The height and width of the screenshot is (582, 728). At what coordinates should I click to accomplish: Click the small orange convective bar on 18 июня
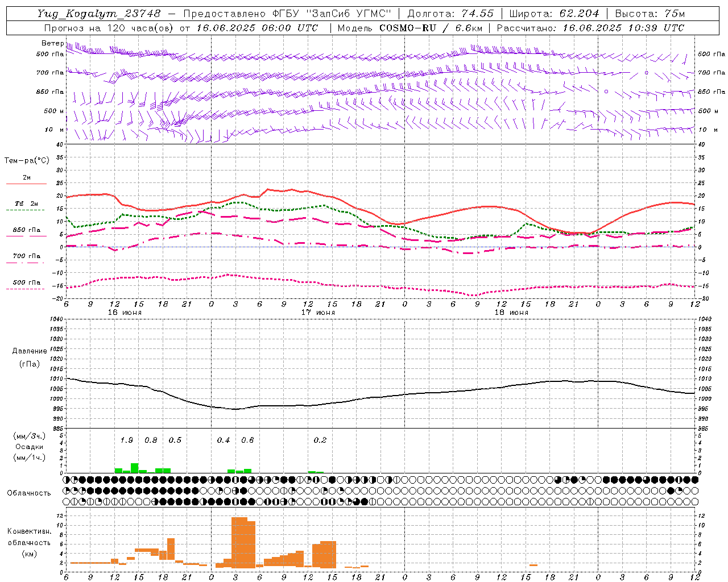(x=533, y=565)
